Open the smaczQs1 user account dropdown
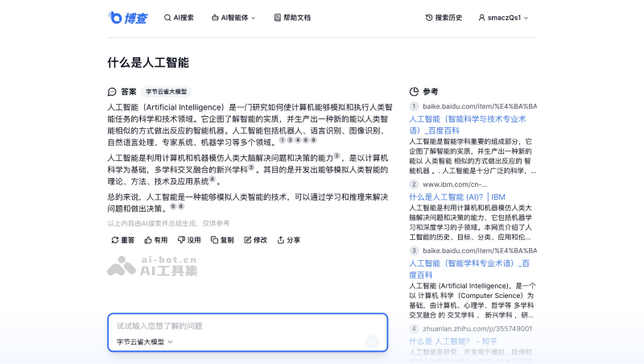 click(504, 17)
